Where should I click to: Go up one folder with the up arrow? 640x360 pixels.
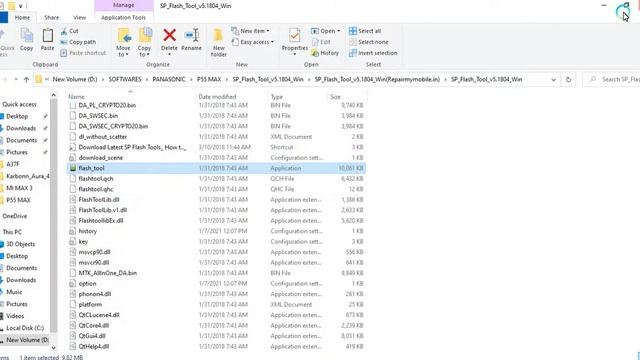pyautogui.click(x=26, y=80)
